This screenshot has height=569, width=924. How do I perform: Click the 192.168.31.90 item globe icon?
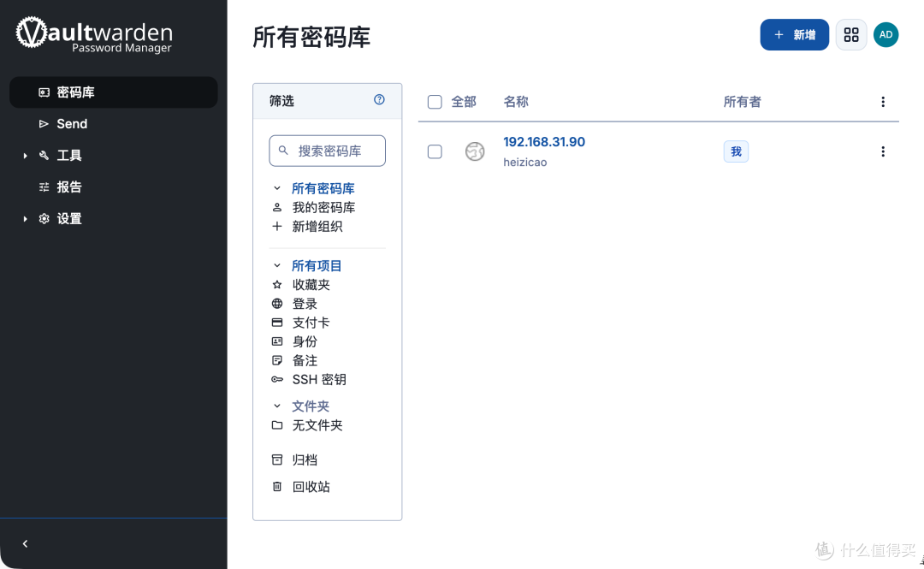(475, 151)
